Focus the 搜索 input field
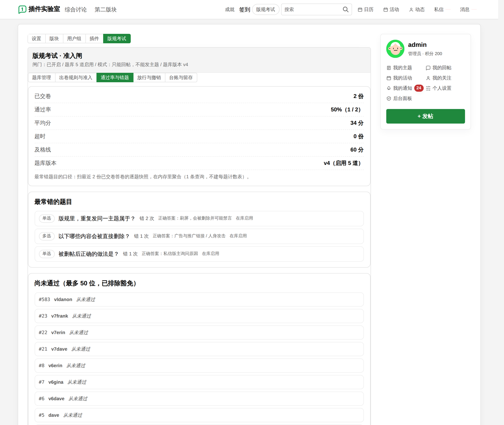 (311, 9)
